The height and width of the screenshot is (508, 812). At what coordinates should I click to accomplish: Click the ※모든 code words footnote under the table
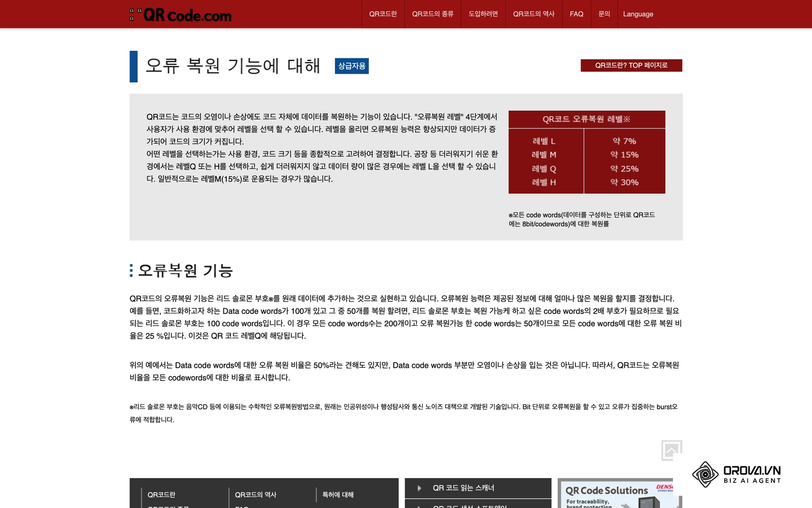pos(582,219)
